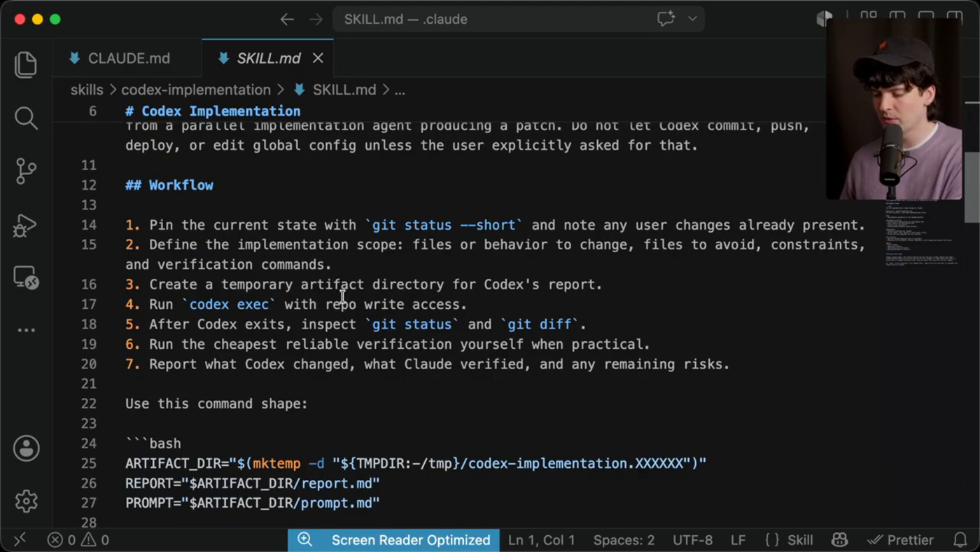Screen dimensions: 980x552
Task: Go forward with the right arrow
Action: 316,20
